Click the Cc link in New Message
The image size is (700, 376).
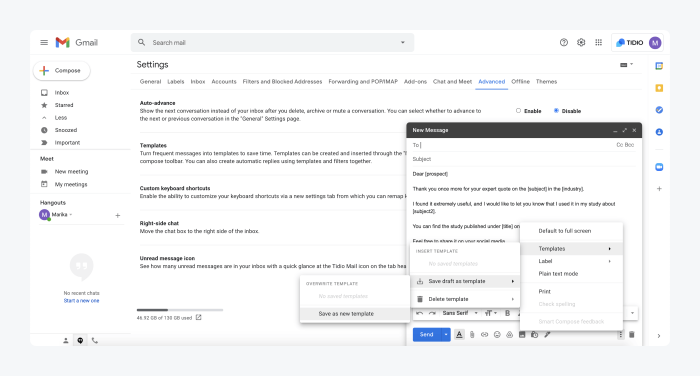pyautogui.click(x=619, y=145)
